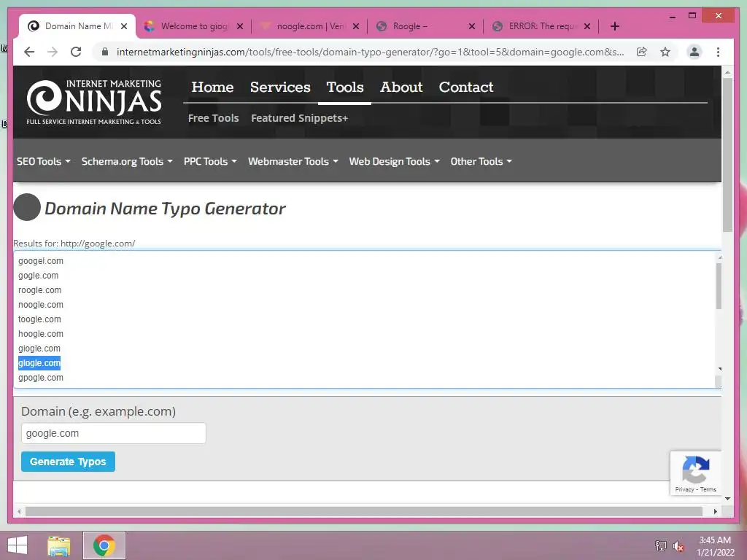Go back to the previous page
This screenshot has height=560, width=747.
[x=29, y=52]
